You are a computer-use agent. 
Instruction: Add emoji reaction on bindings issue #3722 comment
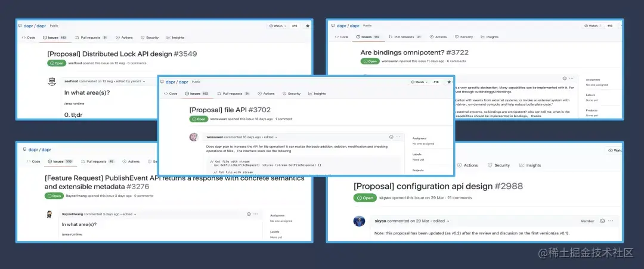pos(565,79)
